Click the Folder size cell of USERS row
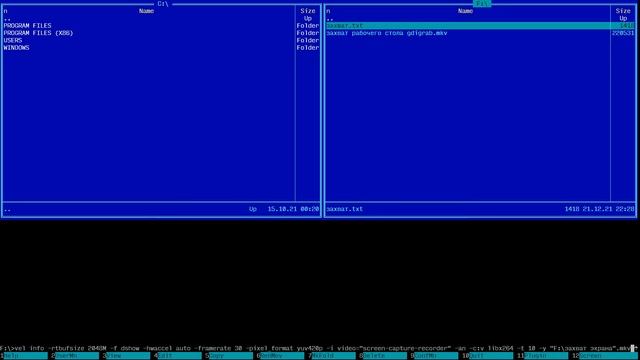 pos(308,40)
